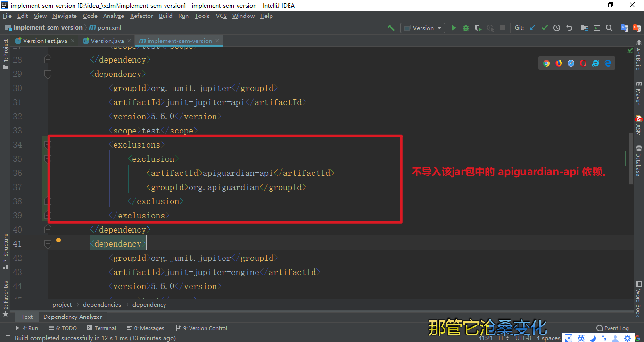
Task: Open Project Structure toolbar icon
Action: coord(585,28)
